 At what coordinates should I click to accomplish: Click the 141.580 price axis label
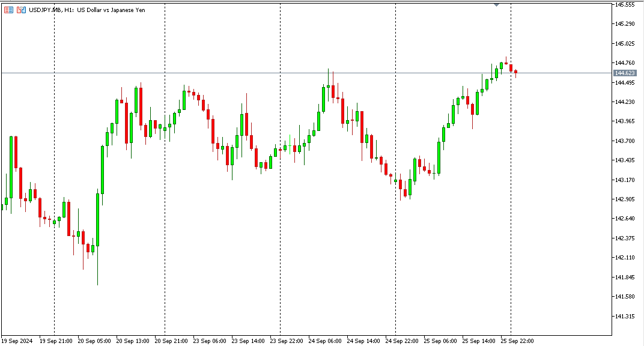pyautogui.click(x=625, y=296)
